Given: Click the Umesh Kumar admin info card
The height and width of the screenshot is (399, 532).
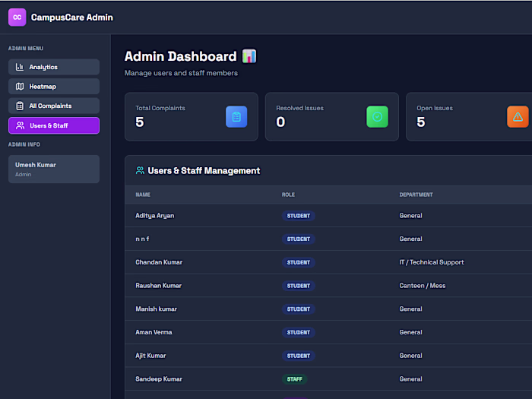Looking at the screenshot, I should [x=54, y=169].
